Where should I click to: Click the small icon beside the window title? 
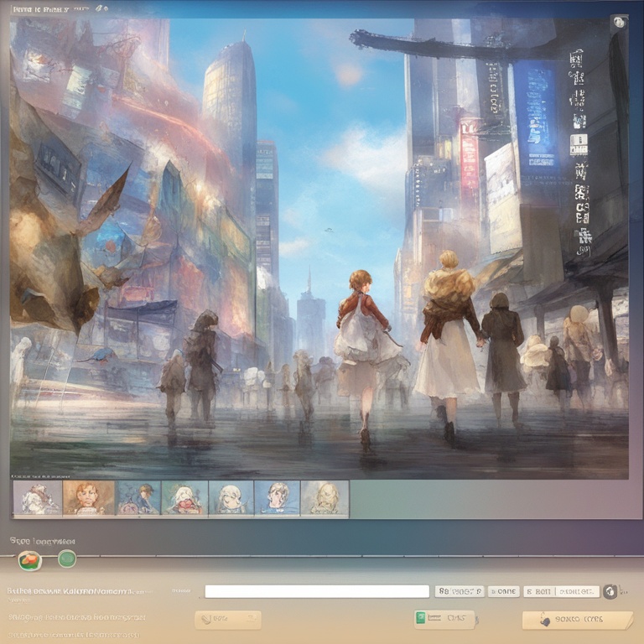coord(101,8)
